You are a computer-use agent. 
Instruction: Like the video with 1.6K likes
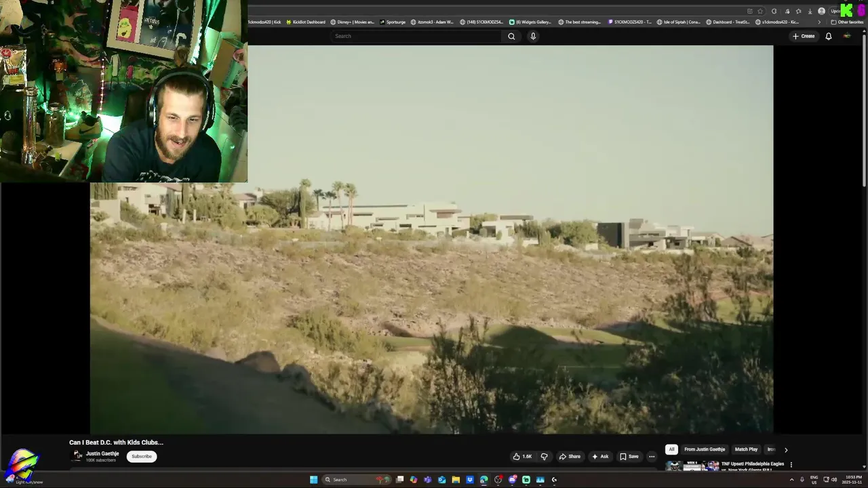click(522, 456)
